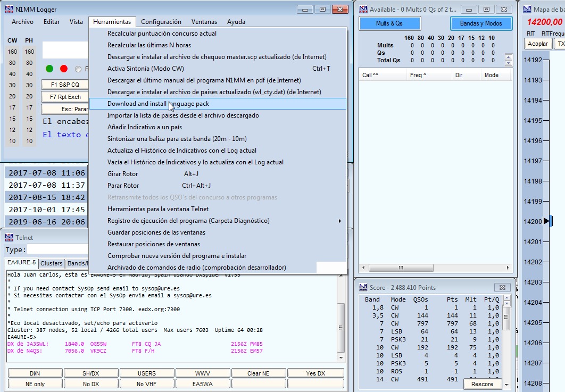Select Descargar archivo de chequeo master.scp
The height and width of the screenshot is (392, 565).
[x=218, y=57]
